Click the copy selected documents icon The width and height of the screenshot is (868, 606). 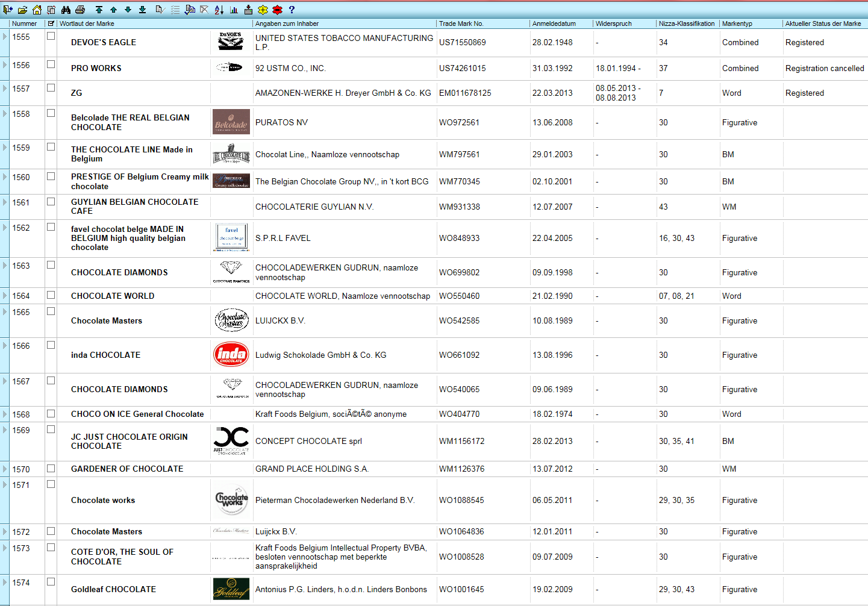coord(190,10)
